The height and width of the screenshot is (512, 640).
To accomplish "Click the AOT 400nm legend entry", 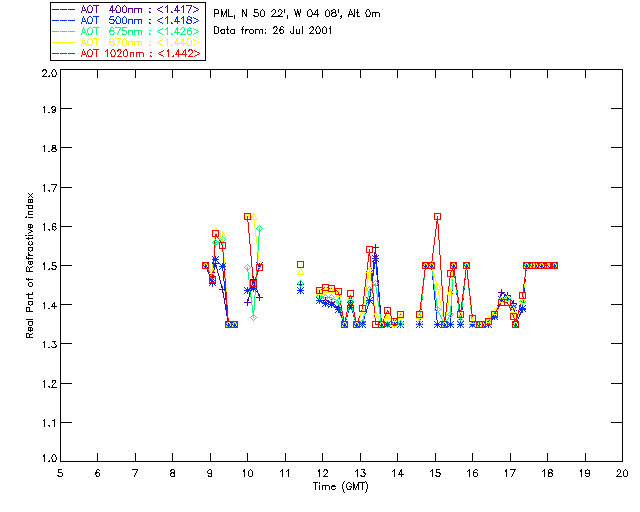I will [x=126, y=9].
